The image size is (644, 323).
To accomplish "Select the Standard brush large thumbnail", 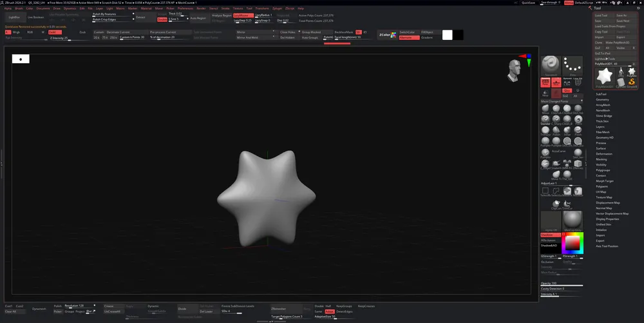I will click(551, 66).
